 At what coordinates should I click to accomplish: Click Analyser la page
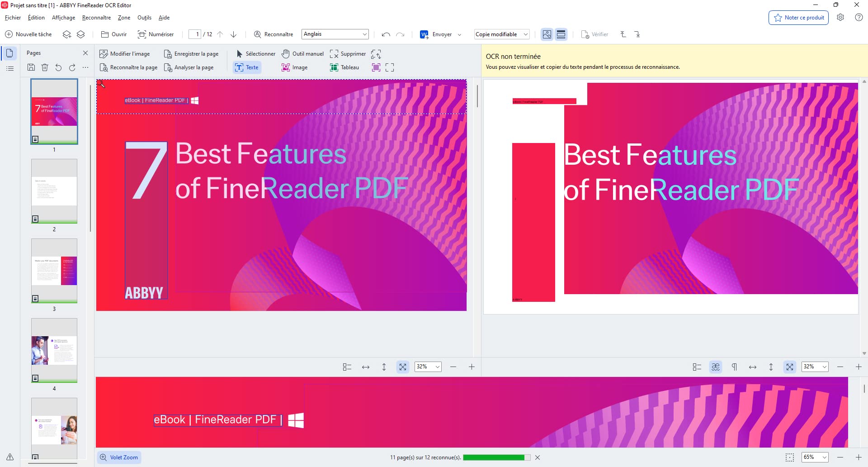tap(189, 67)
